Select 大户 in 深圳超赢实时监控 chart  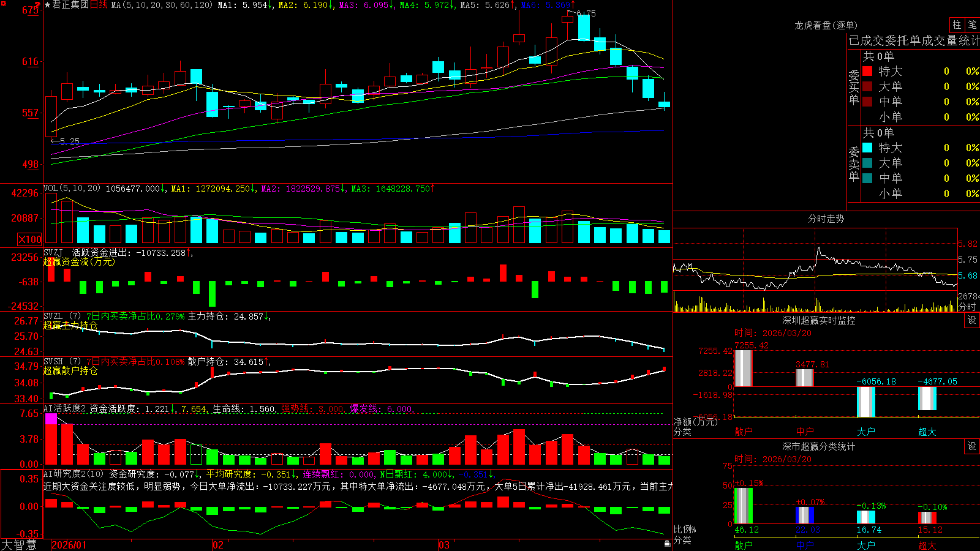[x=866, y=432]
